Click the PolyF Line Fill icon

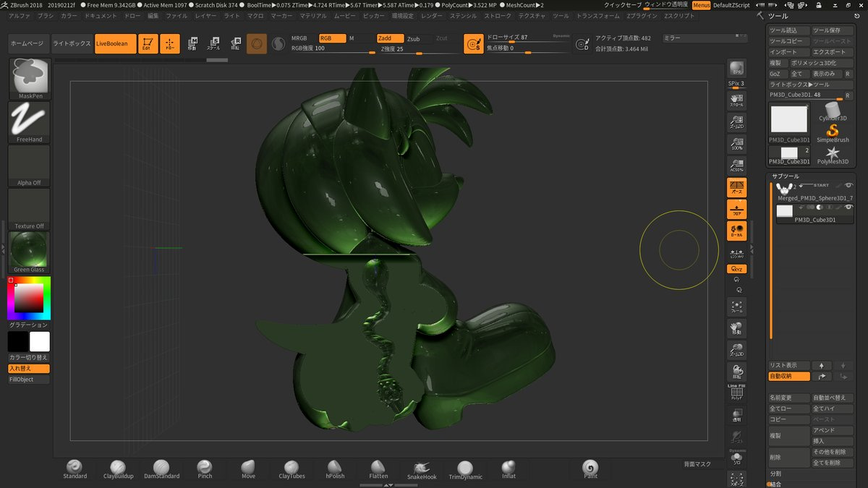736,393
